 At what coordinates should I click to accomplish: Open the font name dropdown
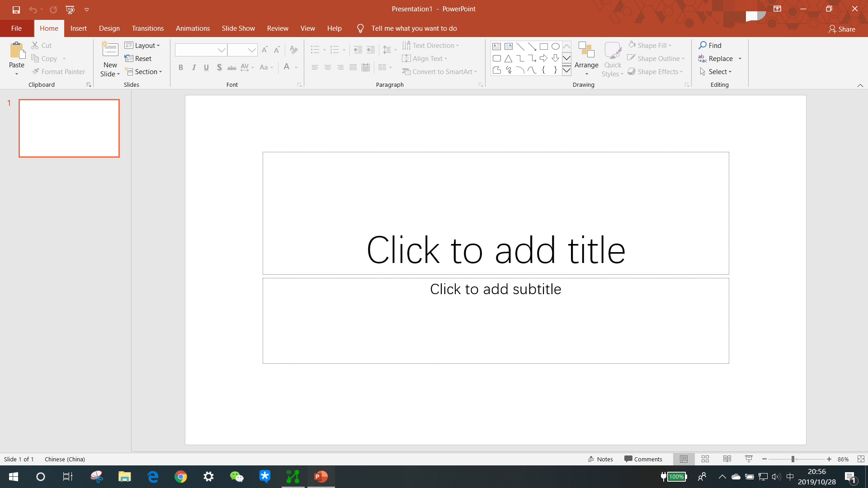pos(222,50)
